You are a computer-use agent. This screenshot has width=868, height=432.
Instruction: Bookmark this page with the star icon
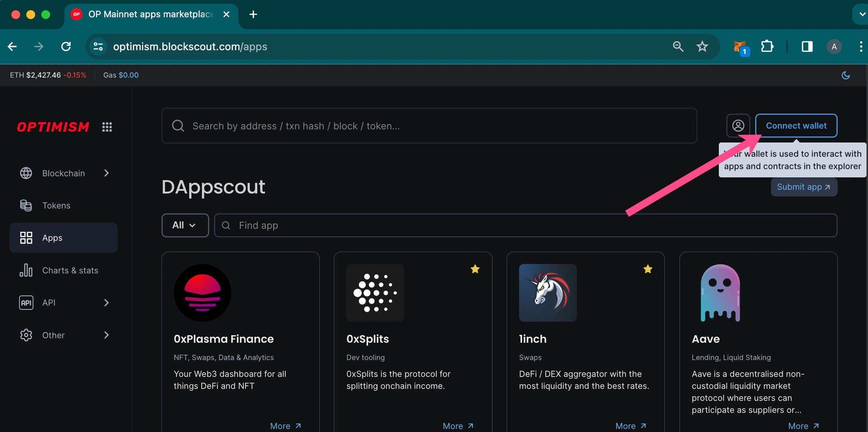[702, 47]
